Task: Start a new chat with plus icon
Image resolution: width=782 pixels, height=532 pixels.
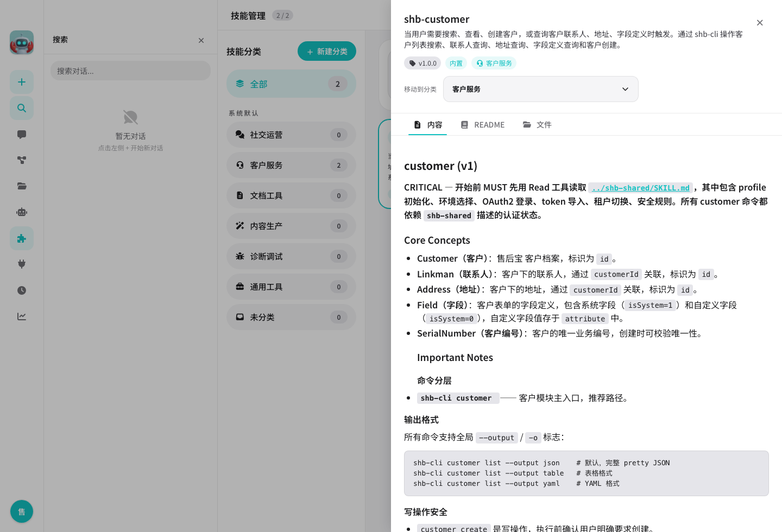Action: coord(22,82)
